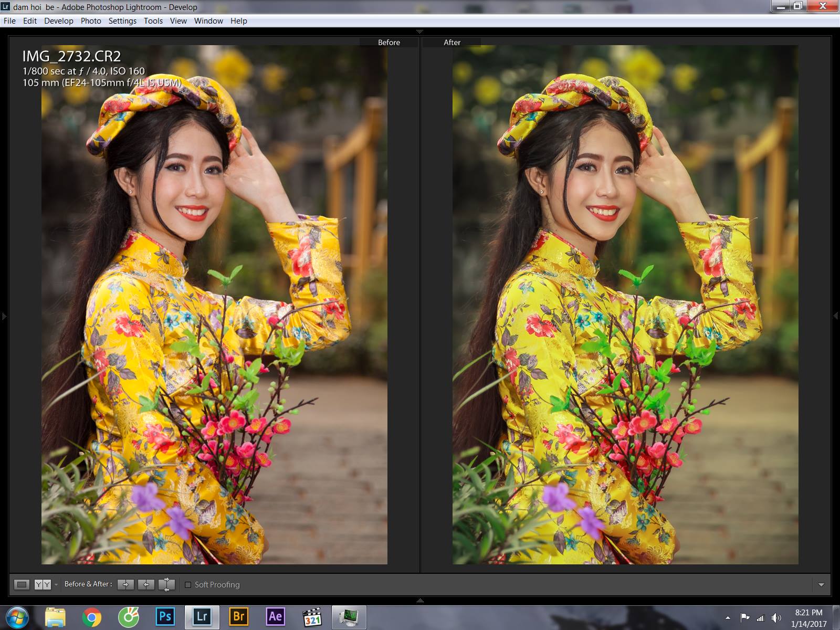Open the Settings menu

click(x=122, y=21)
